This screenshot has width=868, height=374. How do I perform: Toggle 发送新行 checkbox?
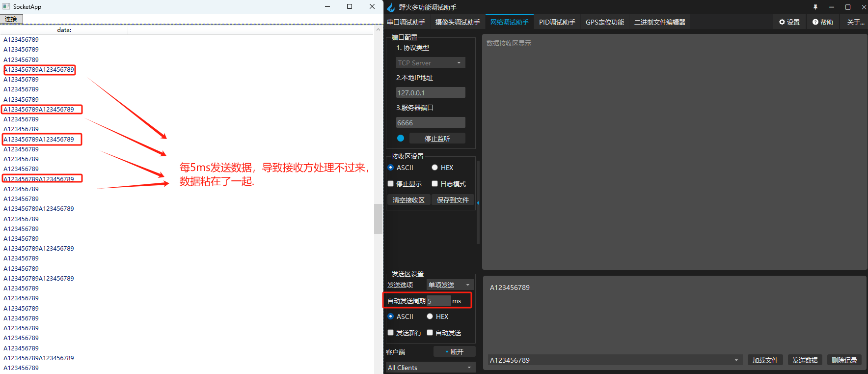click(x=391, y=333)
